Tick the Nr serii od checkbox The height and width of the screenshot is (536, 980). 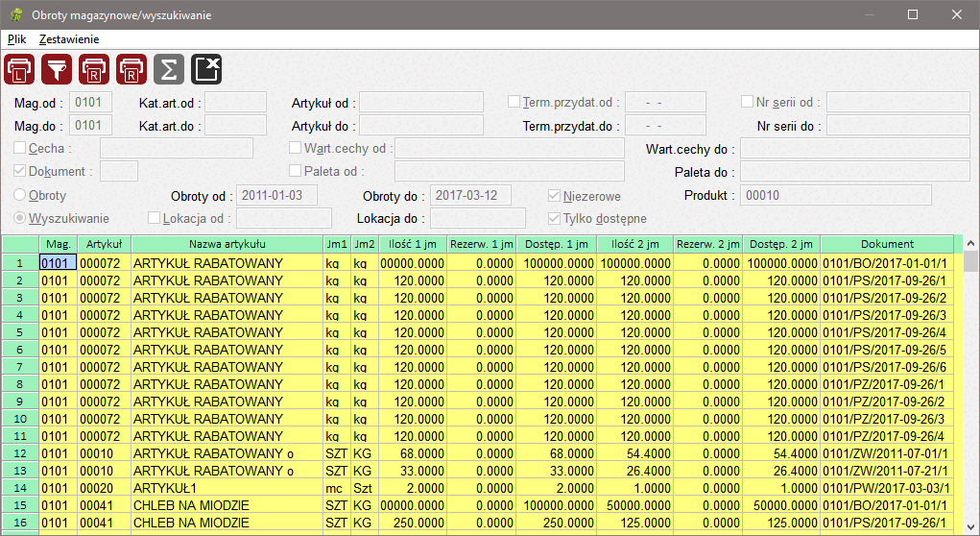coord(748,102)
